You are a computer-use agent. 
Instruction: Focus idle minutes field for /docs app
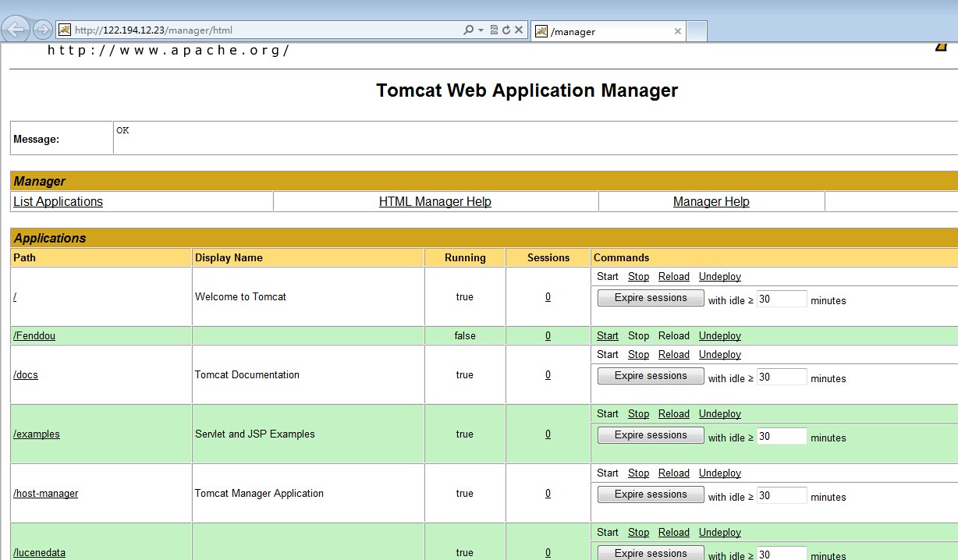tap(782, 377)
